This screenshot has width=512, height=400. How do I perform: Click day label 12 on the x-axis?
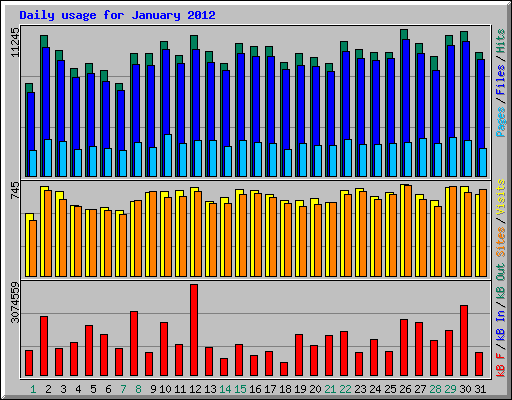(x=195, y=389)
